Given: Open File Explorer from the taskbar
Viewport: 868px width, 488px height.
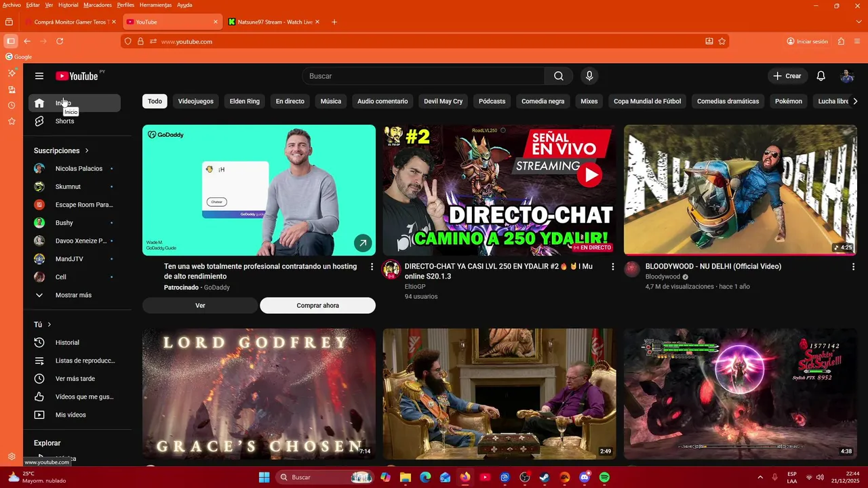Looking at the screenshot, I should pyautogui.click(x=406, y=477).
